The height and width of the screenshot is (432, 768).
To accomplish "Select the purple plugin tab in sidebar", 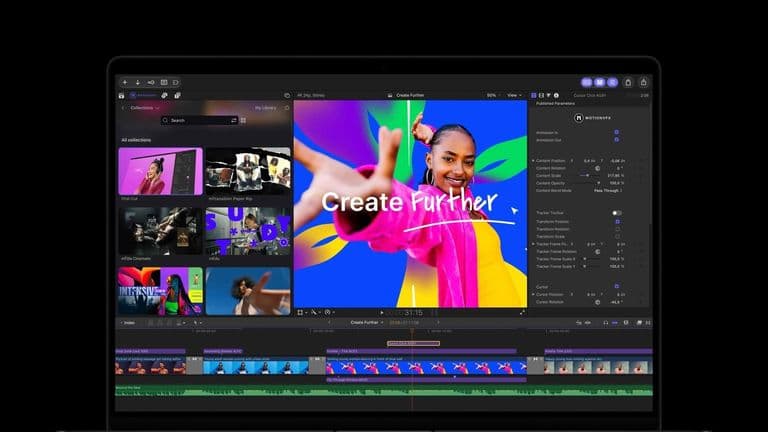I will [x=144, y=96].
